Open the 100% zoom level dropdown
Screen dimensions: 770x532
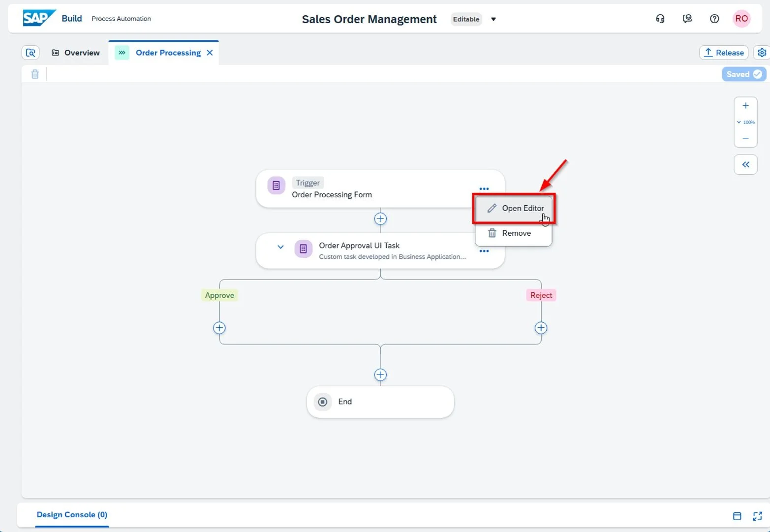click(746, 122)
